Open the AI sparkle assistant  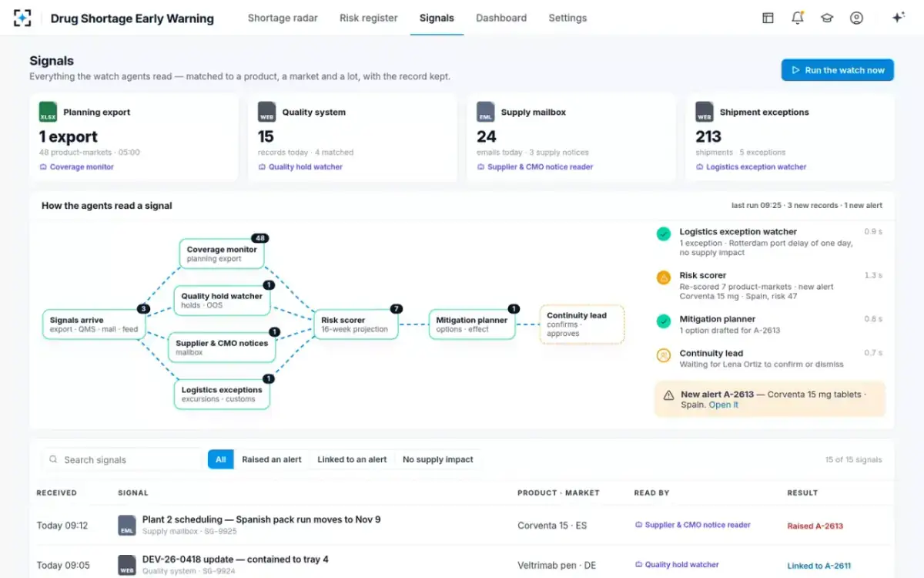coord(898,18)
